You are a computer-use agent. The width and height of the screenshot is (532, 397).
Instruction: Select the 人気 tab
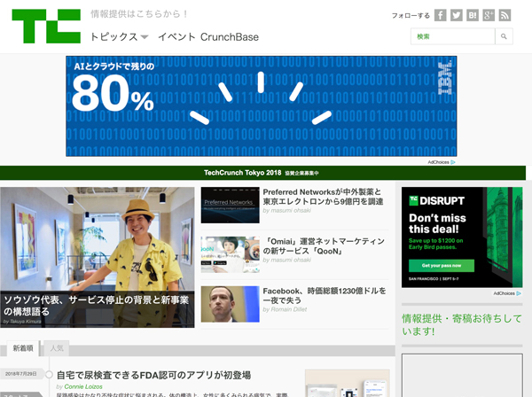click(x=57, y=348)
